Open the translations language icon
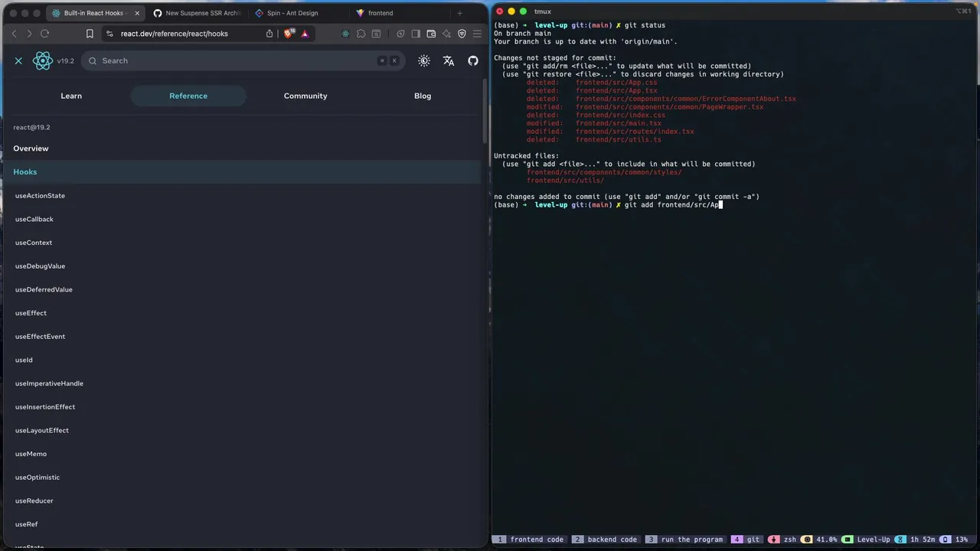Screen dimensions: 980x551 pos(449,60)
